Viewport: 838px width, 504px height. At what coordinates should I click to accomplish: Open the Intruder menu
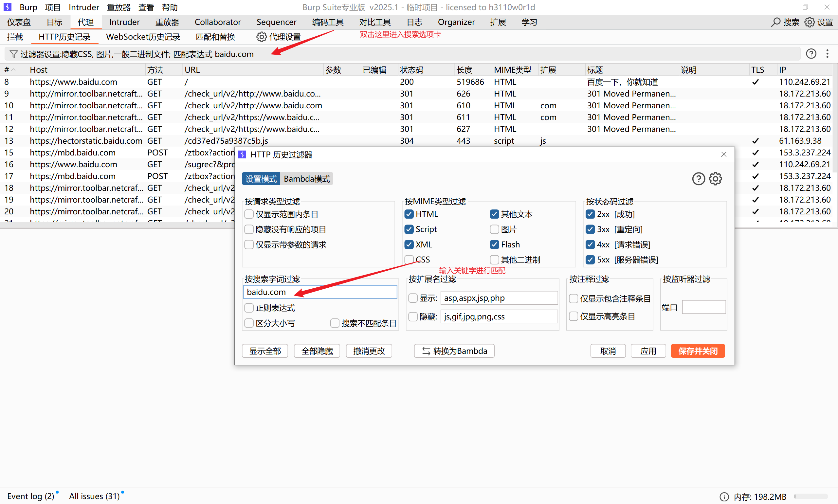pos(83,7)
